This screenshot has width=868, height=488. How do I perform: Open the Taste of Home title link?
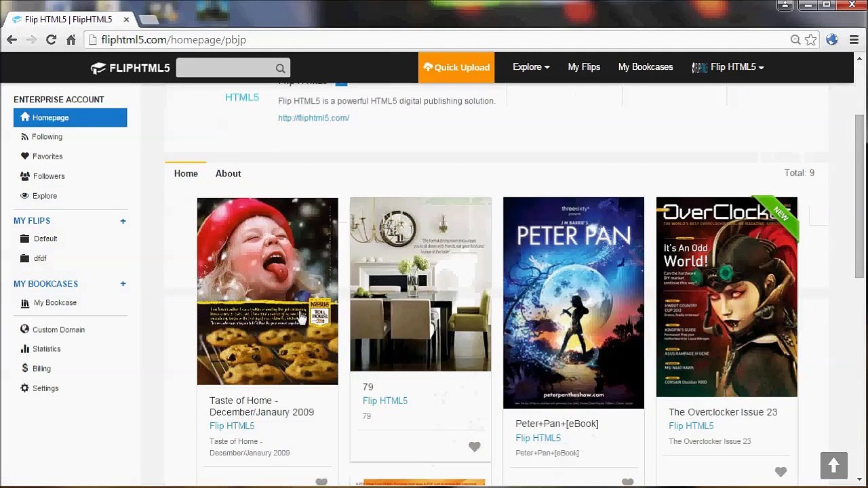coord(262,406)
